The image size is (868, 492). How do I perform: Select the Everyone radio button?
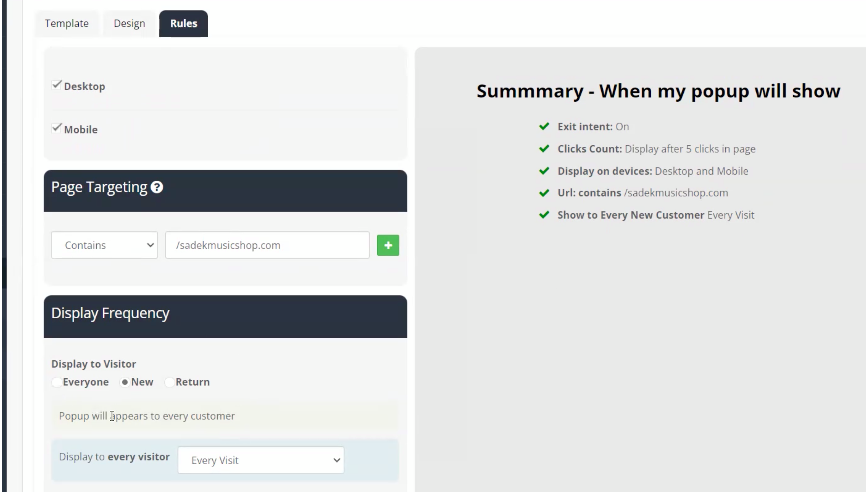point(57,383)
